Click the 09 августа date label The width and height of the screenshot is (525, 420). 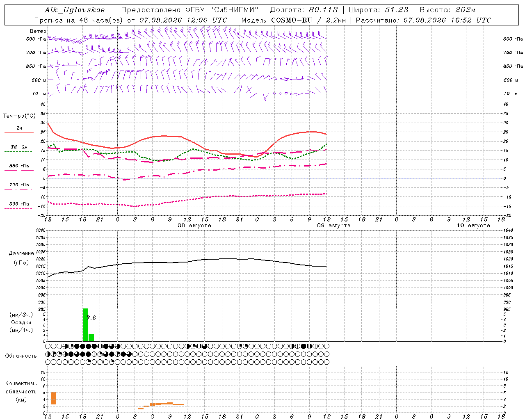[334, 226]
